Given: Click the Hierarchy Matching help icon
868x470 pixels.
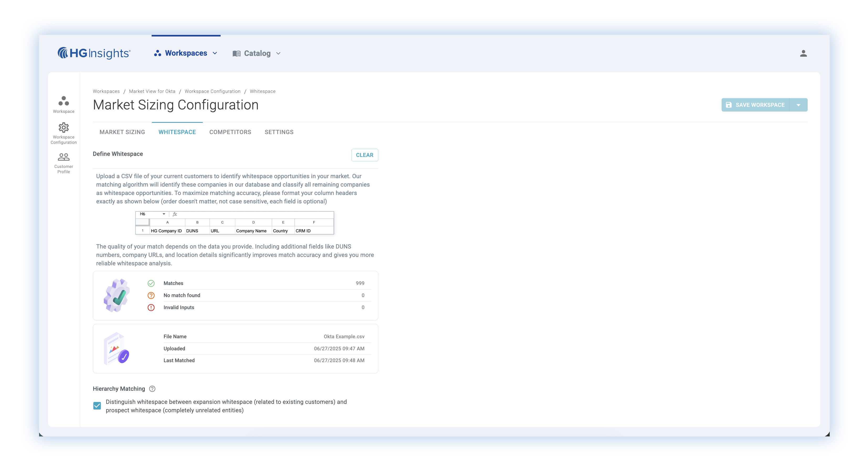Looking at the screenshot, I should click(x=152, y=389).
